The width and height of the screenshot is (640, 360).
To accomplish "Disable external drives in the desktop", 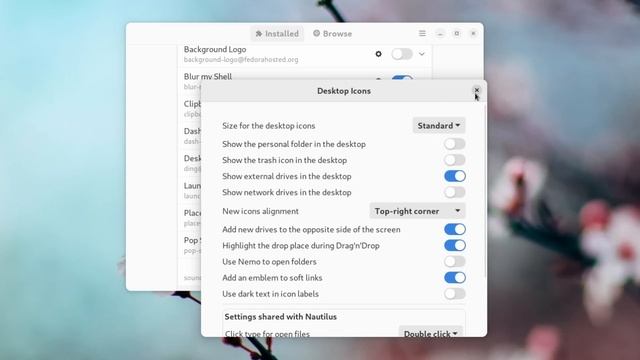I will pos(455,176).
